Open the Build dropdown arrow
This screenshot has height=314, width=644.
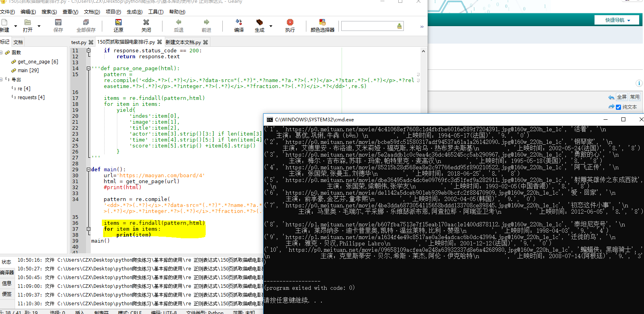271,26
